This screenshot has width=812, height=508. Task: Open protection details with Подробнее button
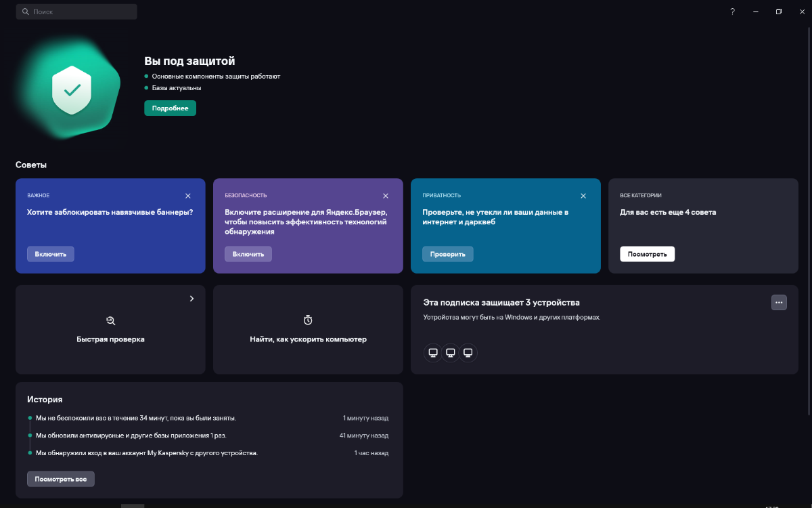click(x=170, y=108)
